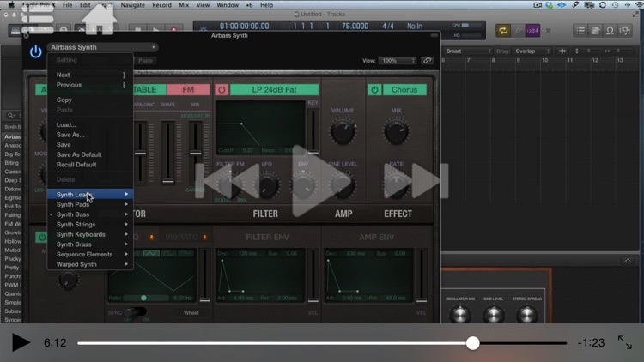Select Copy in the settings menu
644x362 pixels.
coord(90,100)
